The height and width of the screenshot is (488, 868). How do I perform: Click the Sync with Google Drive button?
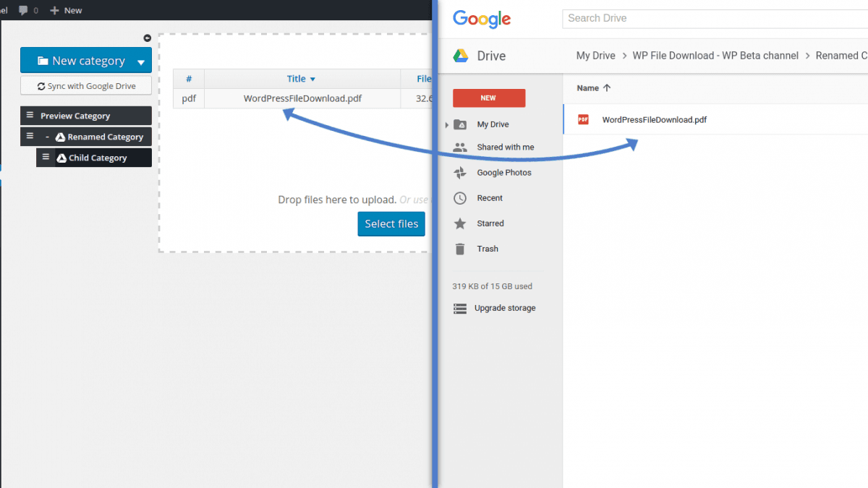coord(86,86)
